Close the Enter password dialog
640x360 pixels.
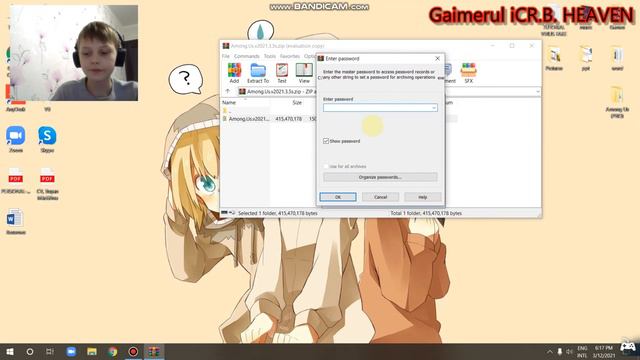click(437, 58)
